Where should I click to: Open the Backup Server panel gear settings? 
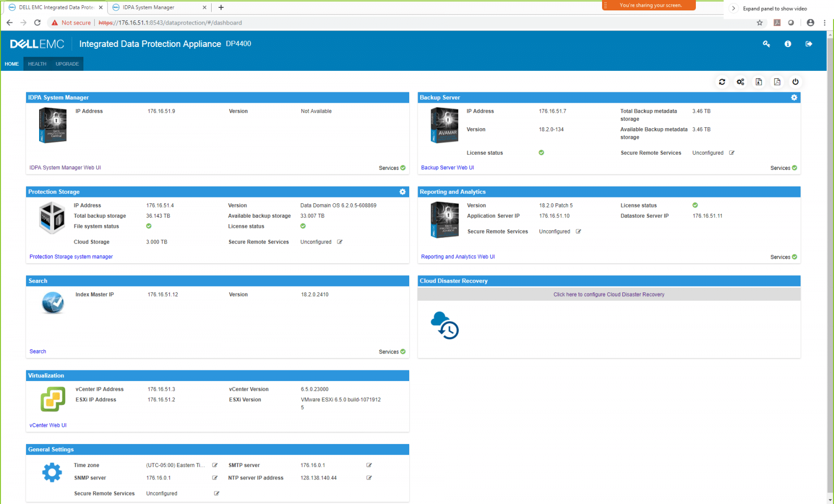[x=794, y=97]
